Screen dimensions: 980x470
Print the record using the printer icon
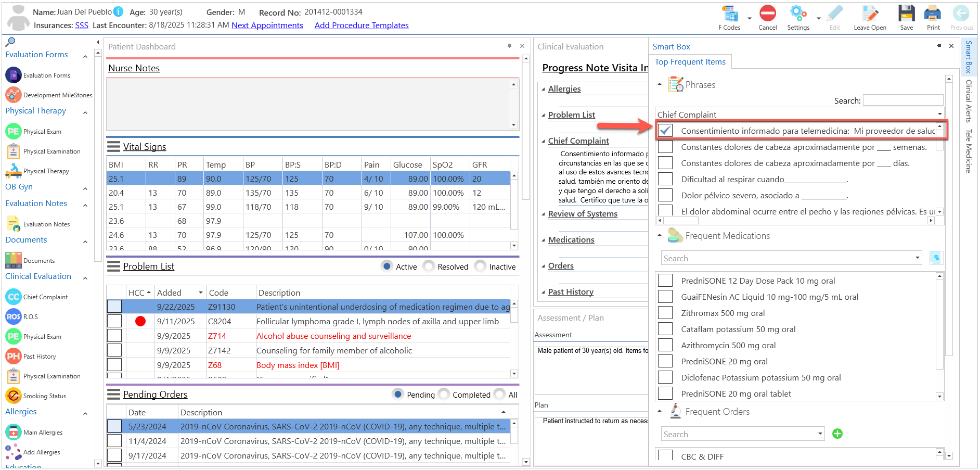(933, 14)
